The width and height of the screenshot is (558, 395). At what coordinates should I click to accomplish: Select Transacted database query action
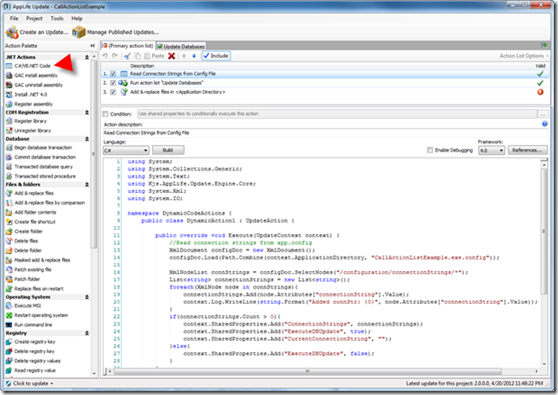39,167
